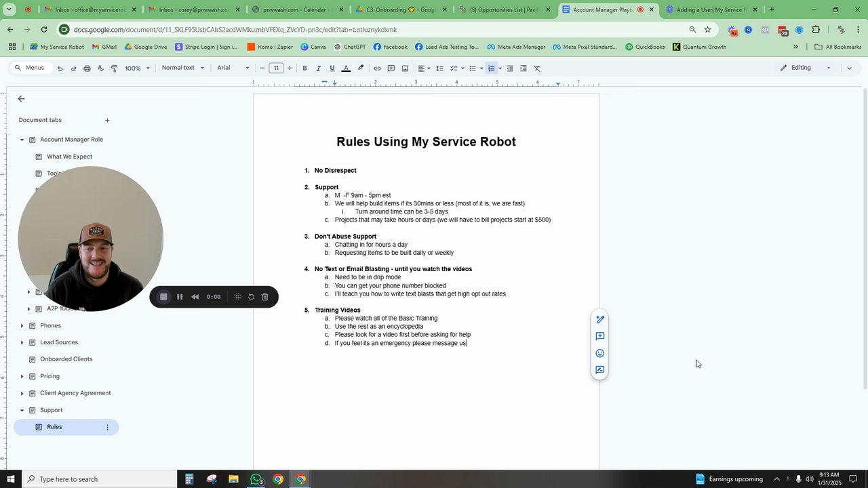Open the What We Expect tab
The width and height of the screenshot is (868, 488).
point(69,157)
